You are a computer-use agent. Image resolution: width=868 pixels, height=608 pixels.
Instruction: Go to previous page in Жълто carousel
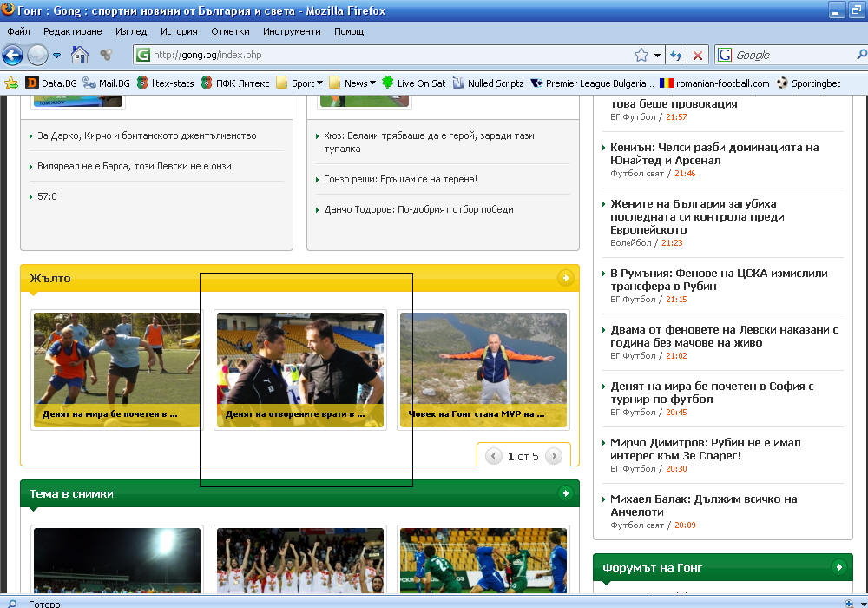(x=493, y=456)
